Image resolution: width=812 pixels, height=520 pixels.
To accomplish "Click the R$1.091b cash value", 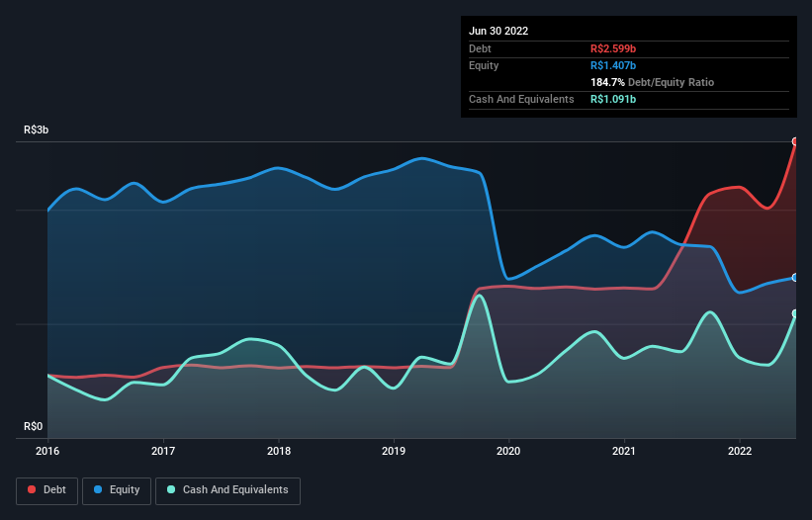I will pyautogui.click(x=613, y=99).
